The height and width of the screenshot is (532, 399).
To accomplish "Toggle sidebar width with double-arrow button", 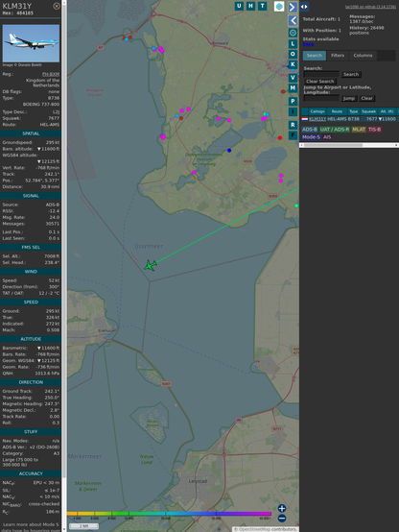I will click(x=304, y=7).
